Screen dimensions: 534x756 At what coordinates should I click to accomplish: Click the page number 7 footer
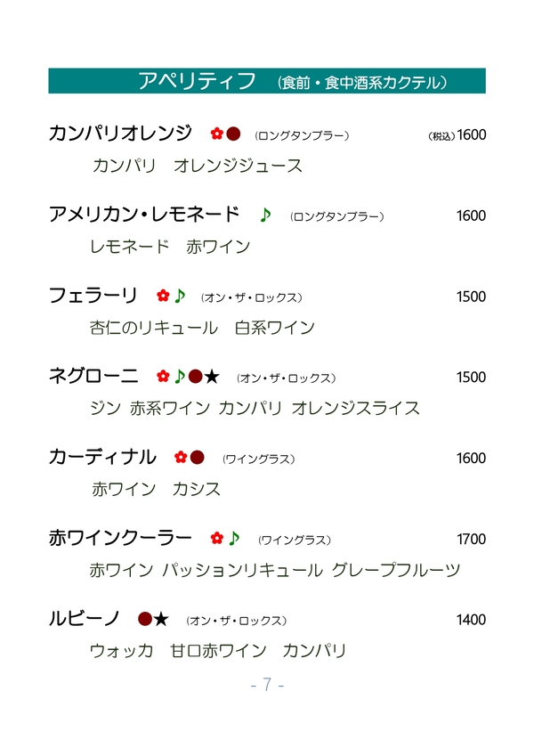[267, 685]
